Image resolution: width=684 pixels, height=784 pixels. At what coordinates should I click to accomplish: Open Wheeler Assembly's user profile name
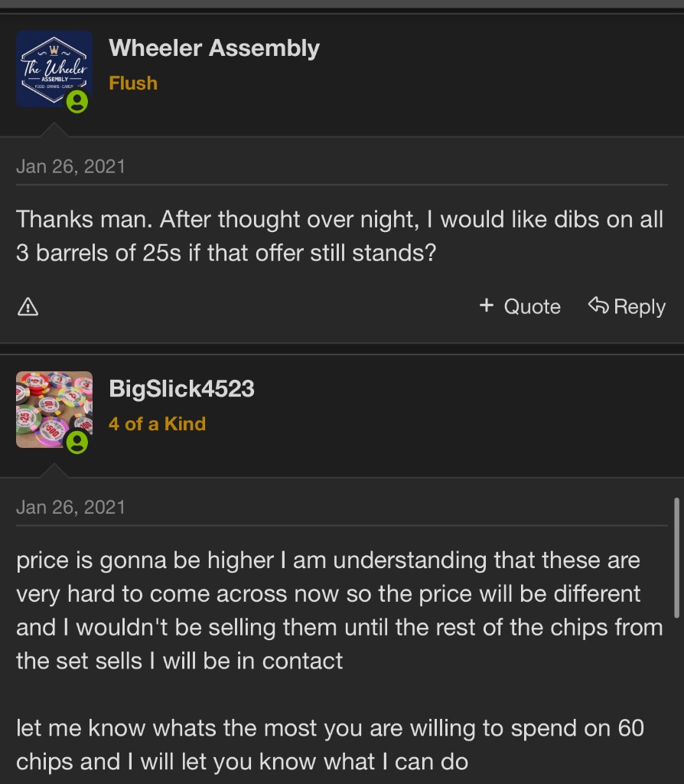214,48
